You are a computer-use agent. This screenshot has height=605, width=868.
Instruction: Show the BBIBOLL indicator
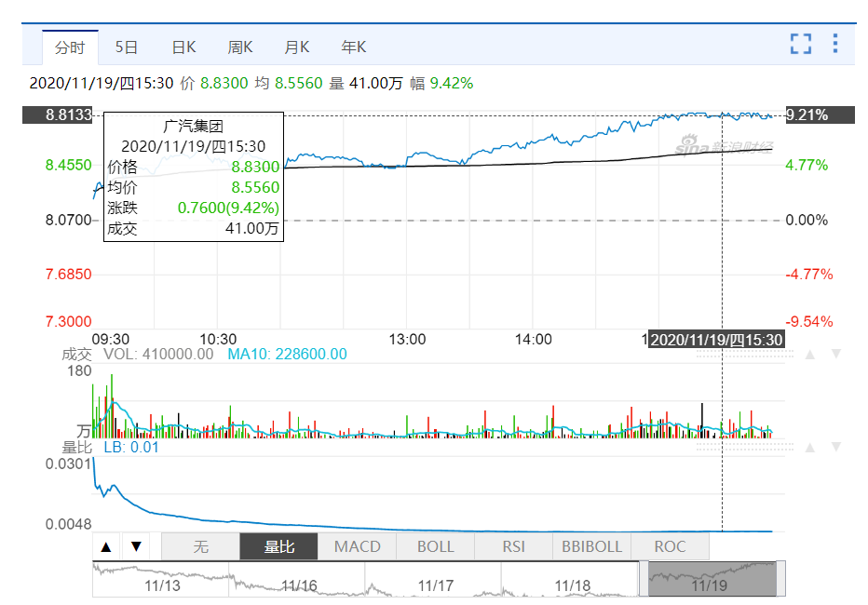591,547
